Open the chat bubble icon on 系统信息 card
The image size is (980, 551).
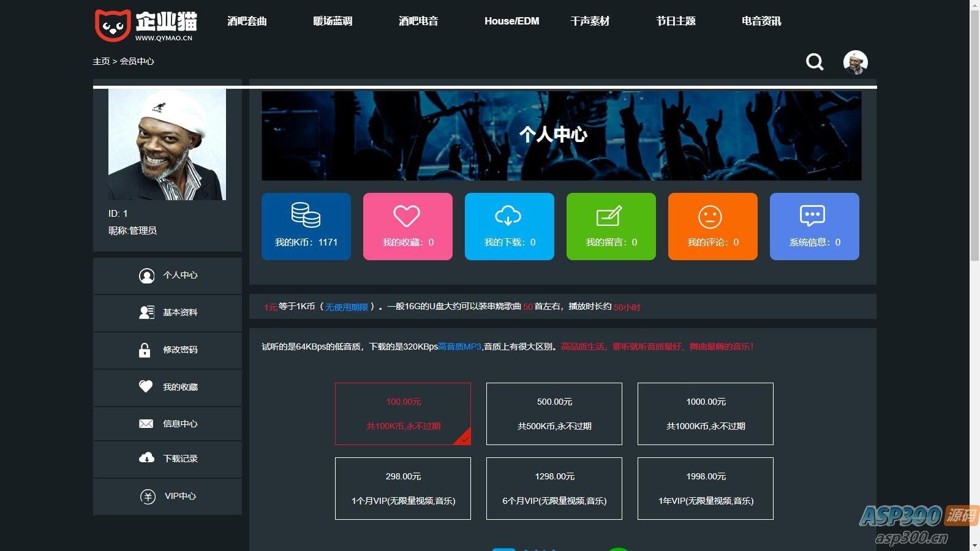[x=814, y=215]
